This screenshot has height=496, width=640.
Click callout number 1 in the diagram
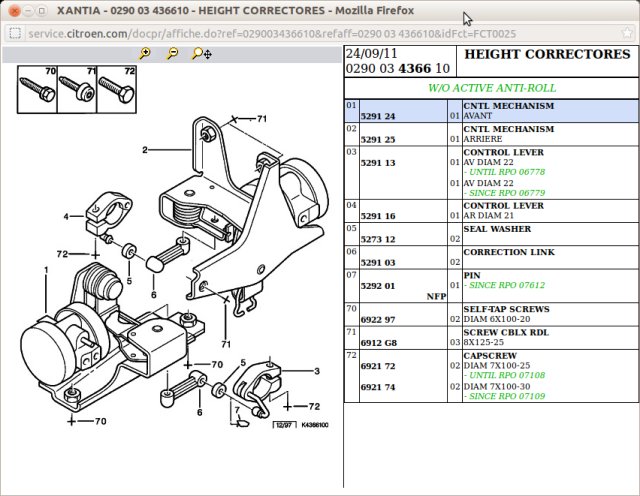pos(46,270)
